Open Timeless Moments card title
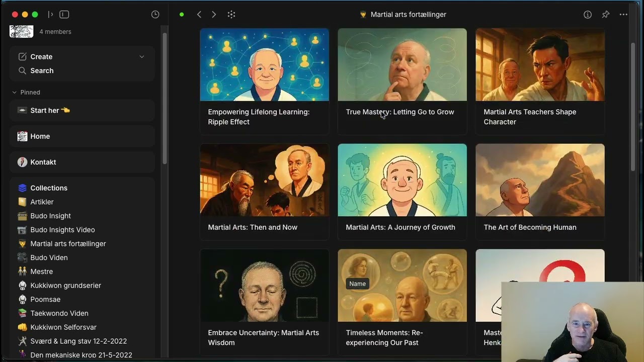Screen dimensions: 644x362 (384, 338)
